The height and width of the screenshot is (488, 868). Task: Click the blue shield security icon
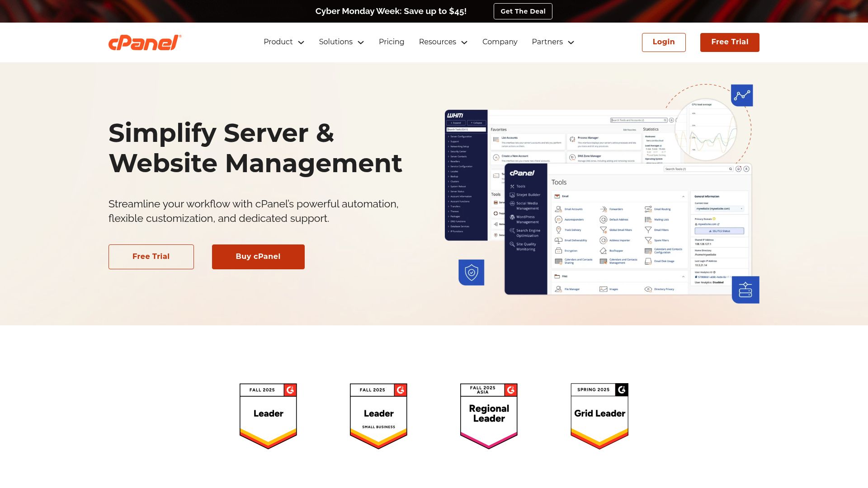[x=471, y=272]
